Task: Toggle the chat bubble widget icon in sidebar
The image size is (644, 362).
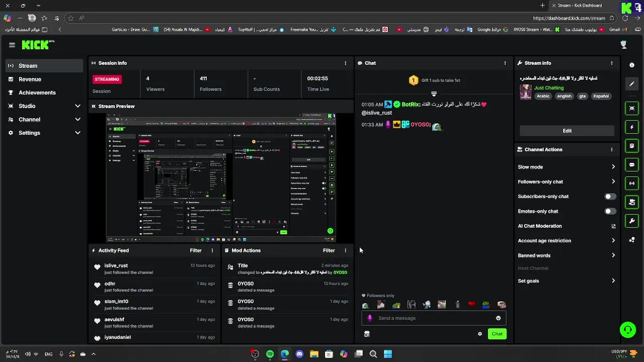Action: pos(632,165)
